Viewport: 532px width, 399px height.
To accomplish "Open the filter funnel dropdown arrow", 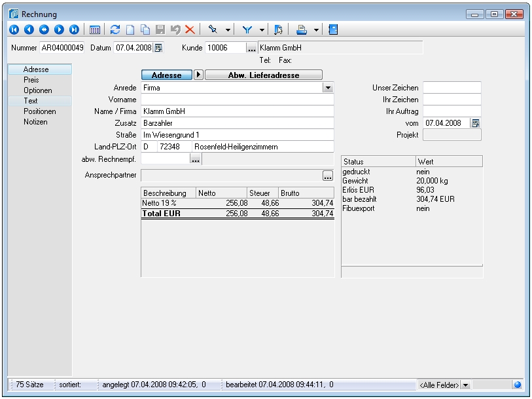I will coord(262,29).
